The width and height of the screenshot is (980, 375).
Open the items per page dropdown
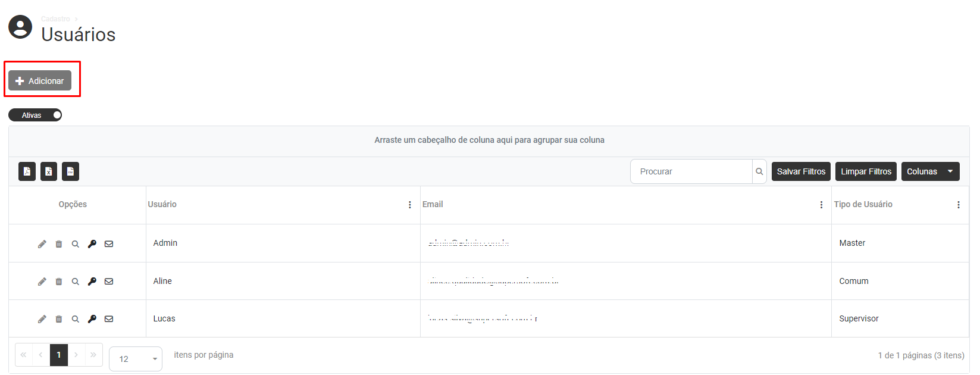pyautogui.click(x=136, y=359)
